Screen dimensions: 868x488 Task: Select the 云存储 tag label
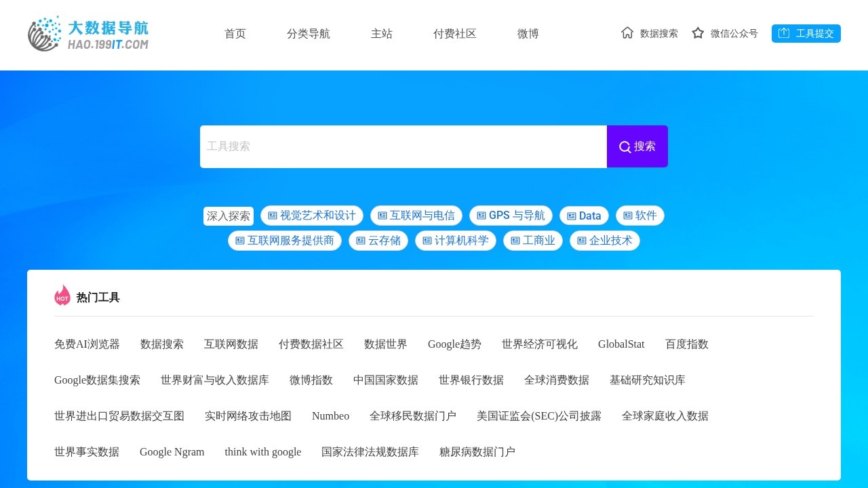tap(378, 241)
